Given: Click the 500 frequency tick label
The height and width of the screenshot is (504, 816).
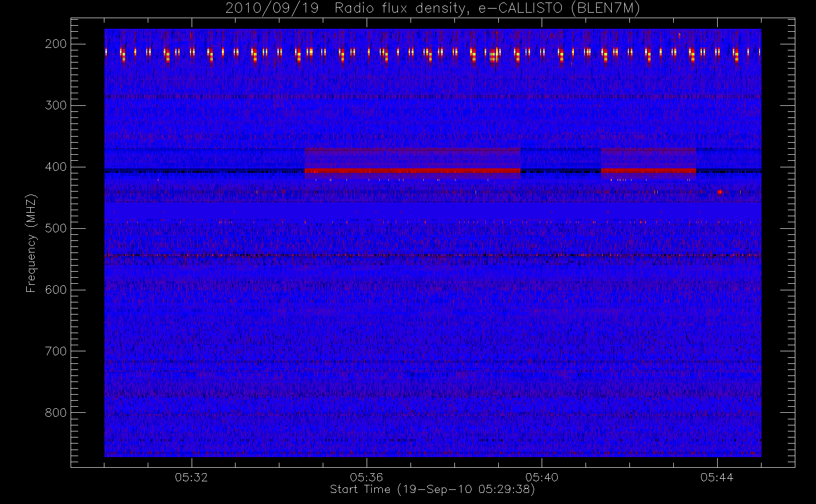Looking at the screenshot, I should click(x=55, y=228).
